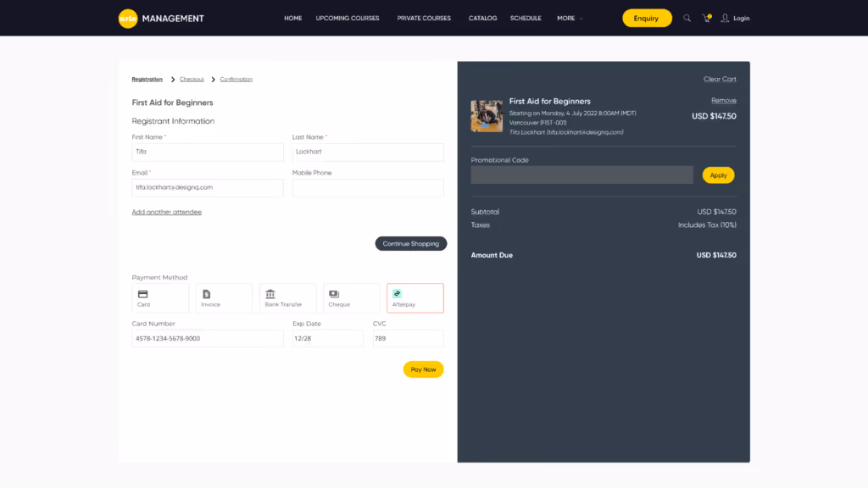The height and width of the screenshot is (488, 868).
Task: Click the Pay Now button
Action: tap(423, 369)
